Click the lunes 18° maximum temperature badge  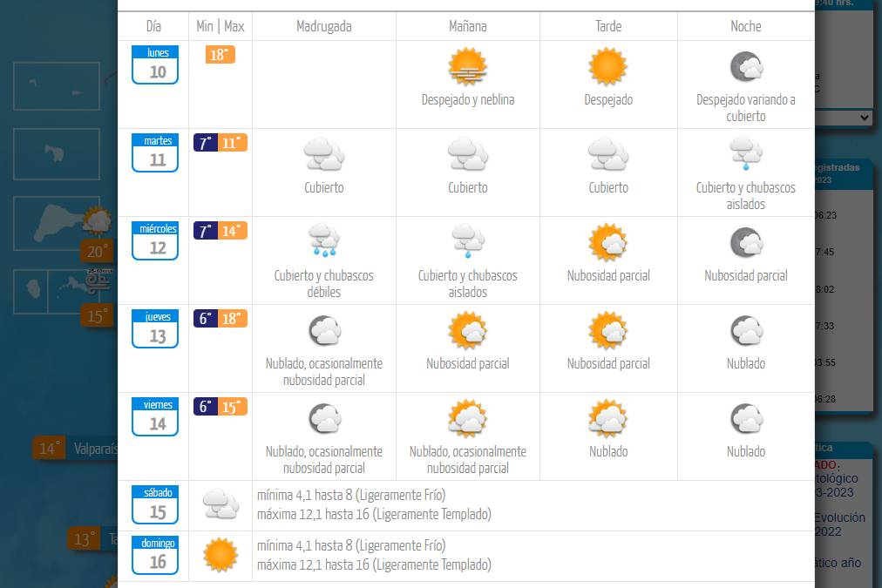[x=220, y=55]
